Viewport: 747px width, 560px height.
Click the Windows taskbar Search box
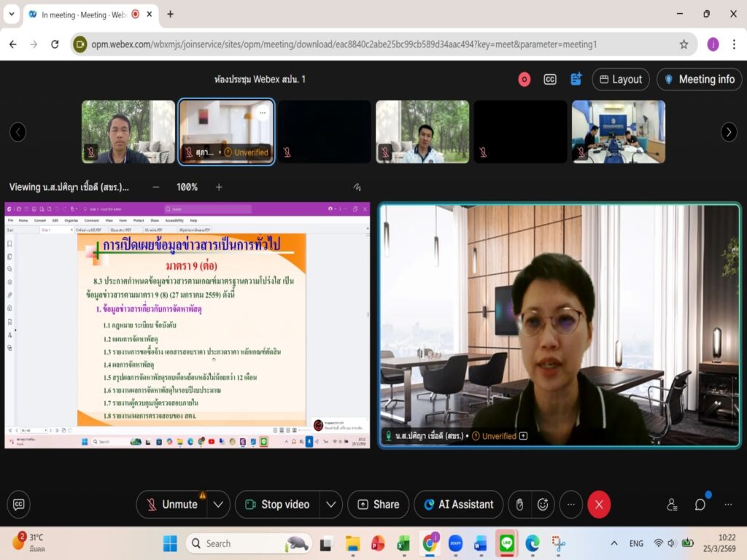[249, 543]
